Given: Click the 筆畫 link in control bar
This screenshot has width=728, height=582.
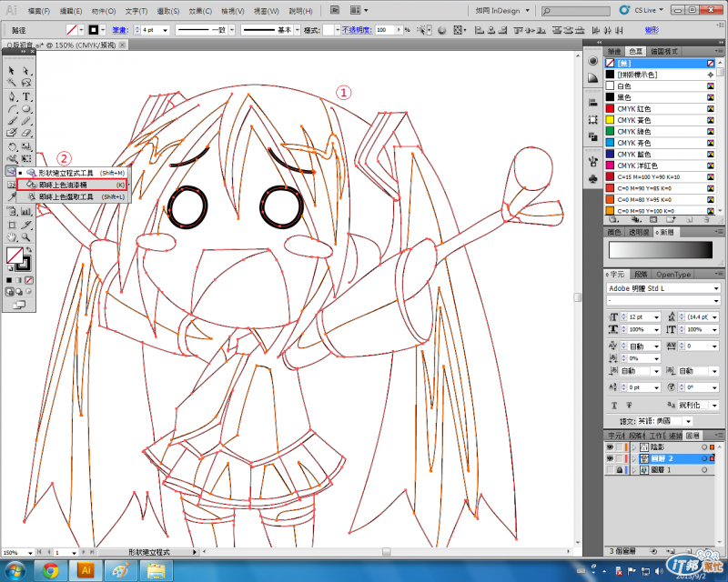Looking at the screenshot, I should 120,30.
